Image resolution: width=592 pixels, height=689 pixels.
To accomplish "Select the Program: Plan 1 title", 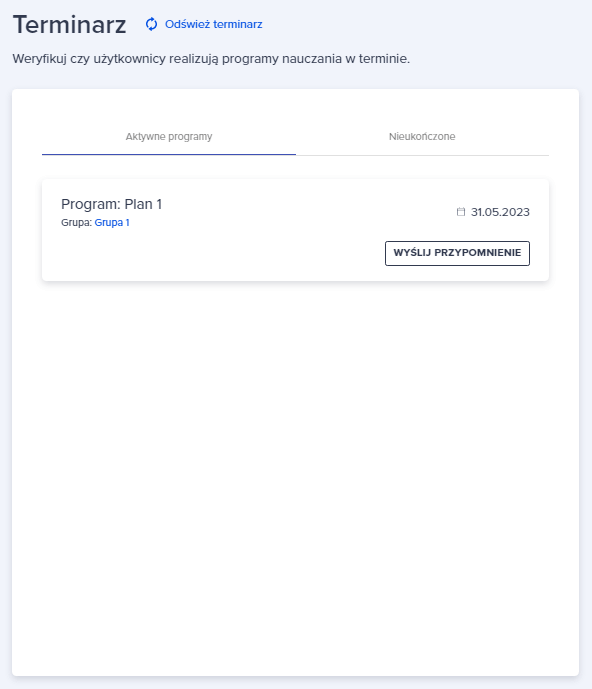I will [x=111, y=204].
